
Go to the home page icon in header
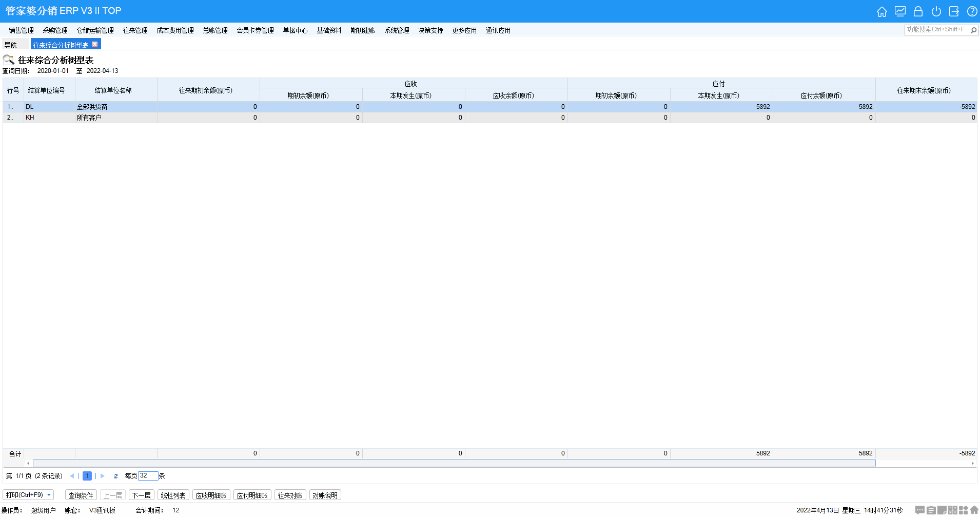pyautogui.click(x=882, y=11)
